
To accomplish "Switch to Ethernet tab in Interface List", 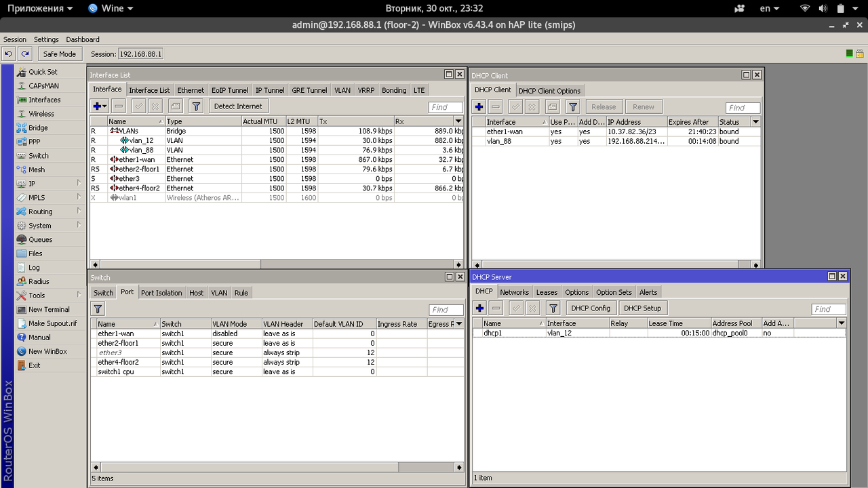I will [x=191, y=90].
